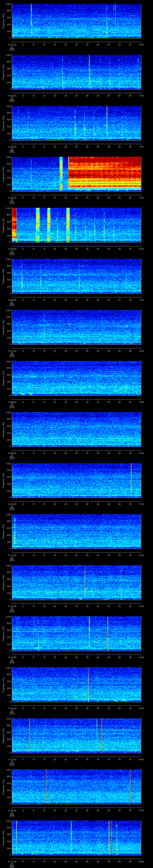Click the 14:14:00 start time label

click(x=12, y=708)
